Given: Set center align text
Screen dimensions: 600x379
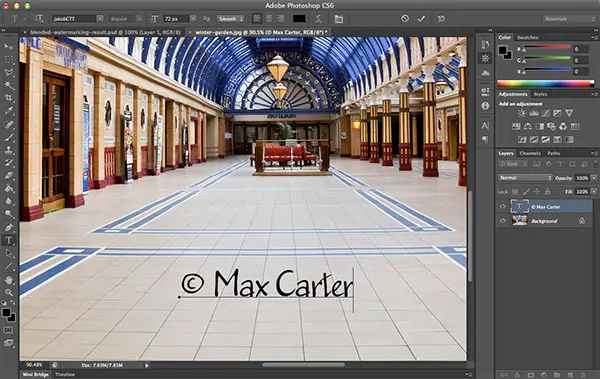Looking at the screenshot, I should tap(269, 18).
